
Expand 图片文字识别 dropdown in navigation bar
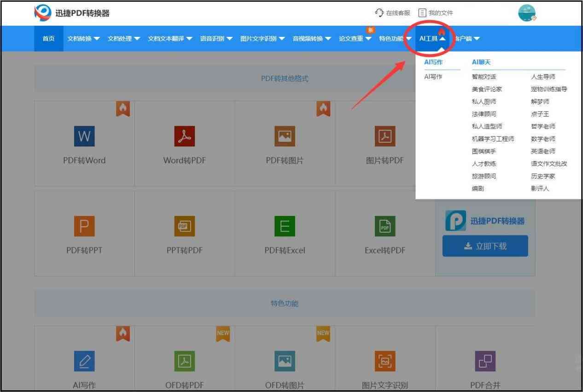coord(263,39)
